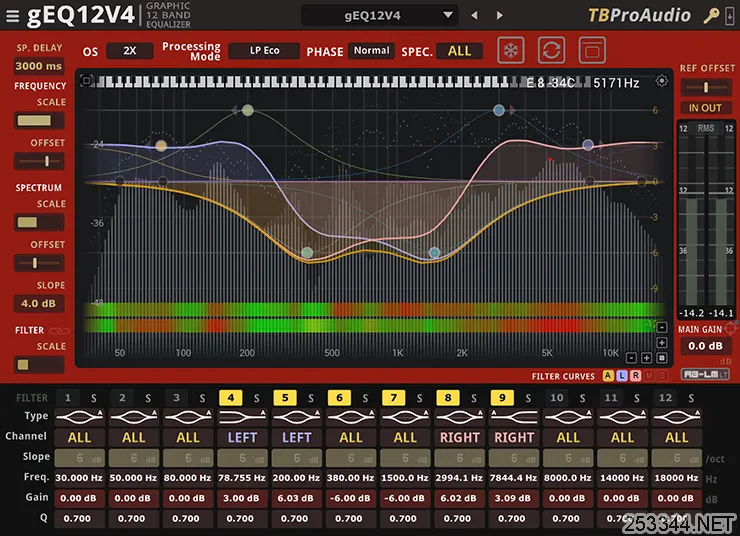Toggle filter 7 off
Screen dimensions: 740x536
tap(394, 398)
